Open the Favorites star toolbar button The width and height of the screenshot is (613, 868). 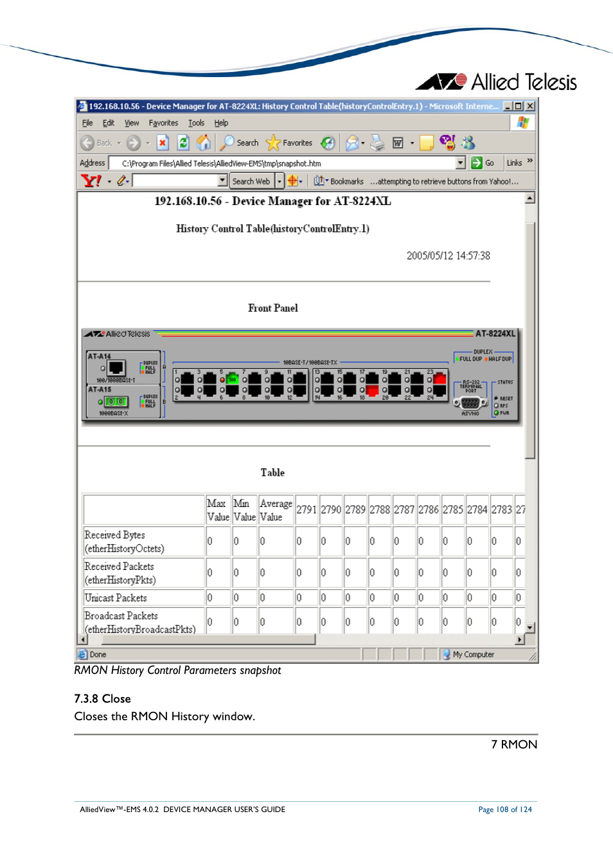tap(289, 143)
